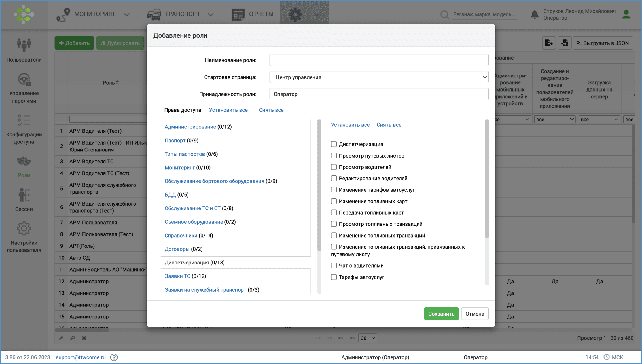Click the permissions list scrollbar
642x364 pixels.
pos(319,184)
